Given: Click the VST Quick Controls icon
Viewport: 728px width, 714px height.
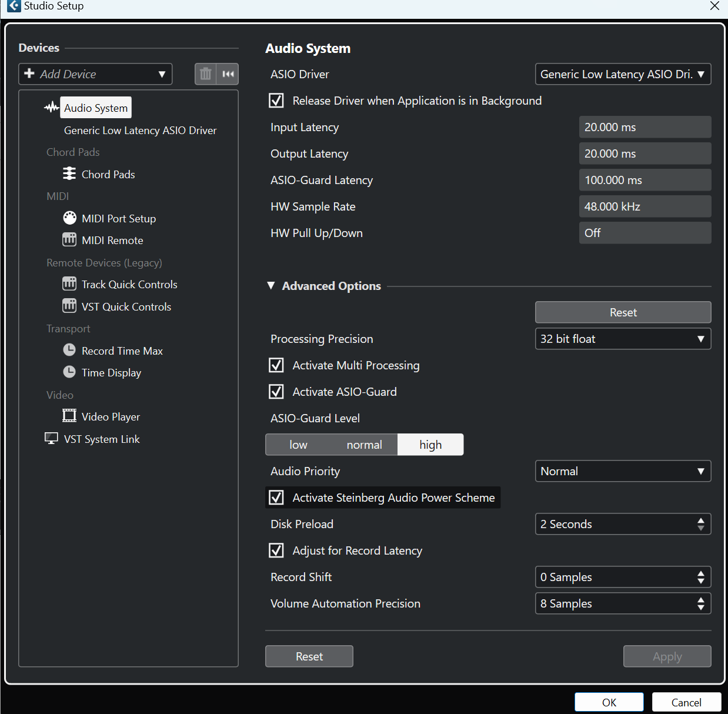Looking at the screenshot, I should point(69,306).
